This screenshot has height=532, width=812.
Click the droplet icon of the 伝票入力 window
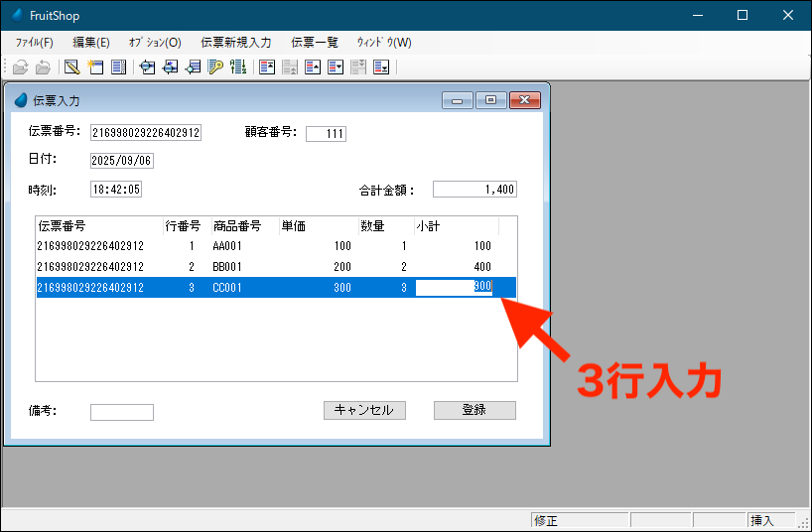(x=21, y=100)
